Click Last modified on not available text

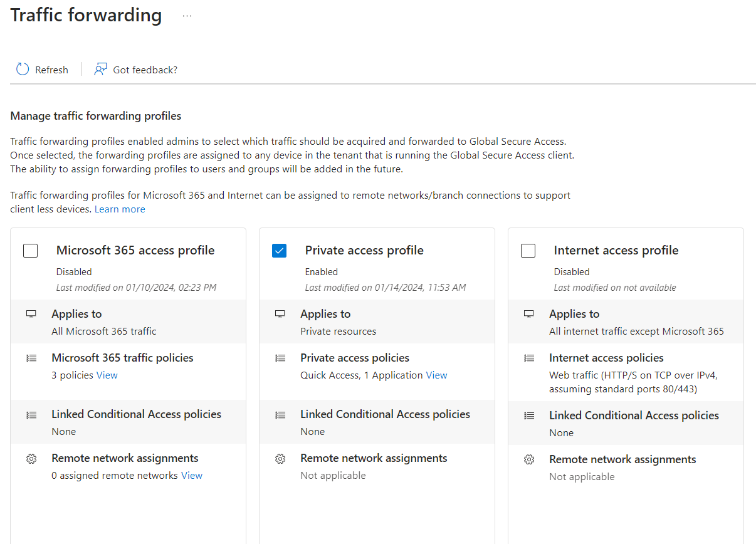click(x=615, y=288)
